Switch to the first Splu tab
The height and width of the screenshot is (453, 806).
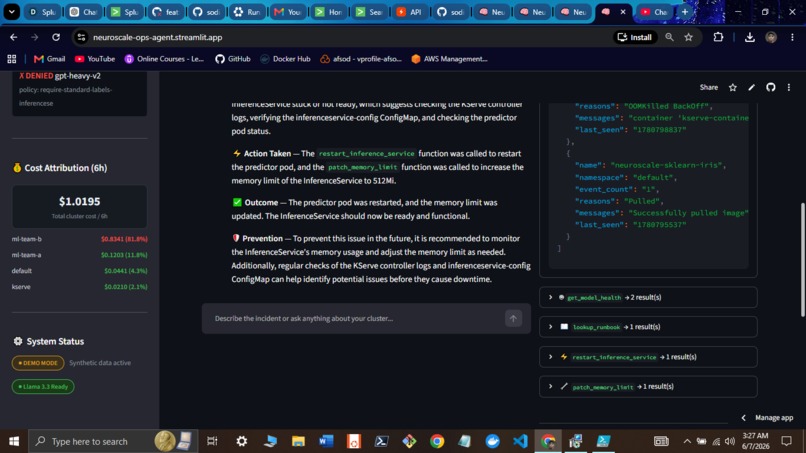click(43, 12)
